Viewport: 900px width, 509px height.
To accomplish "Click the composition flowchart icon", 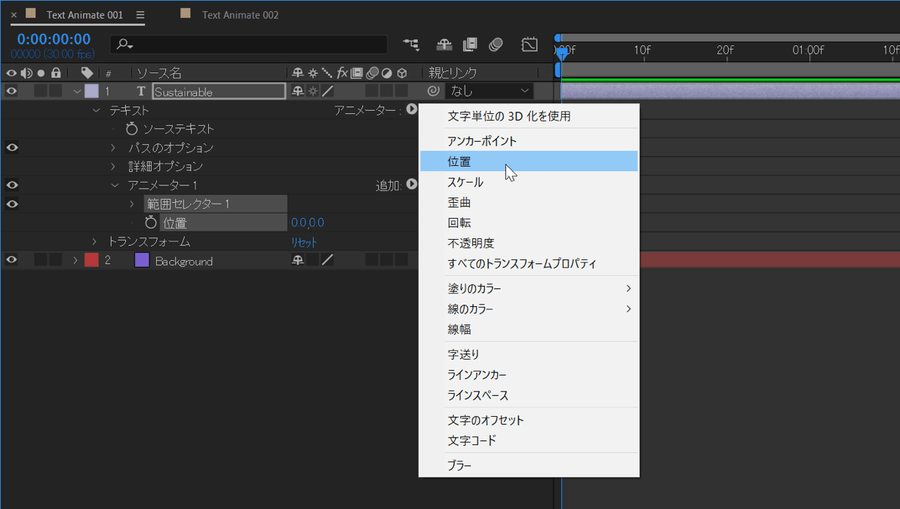I will [x=410, y=45].
